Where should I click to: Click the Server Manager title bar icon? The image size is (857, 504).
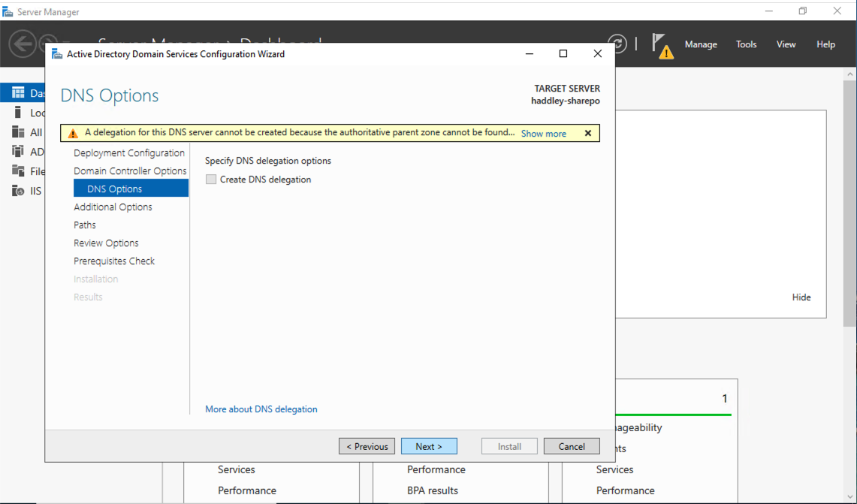tap(8, 11)
